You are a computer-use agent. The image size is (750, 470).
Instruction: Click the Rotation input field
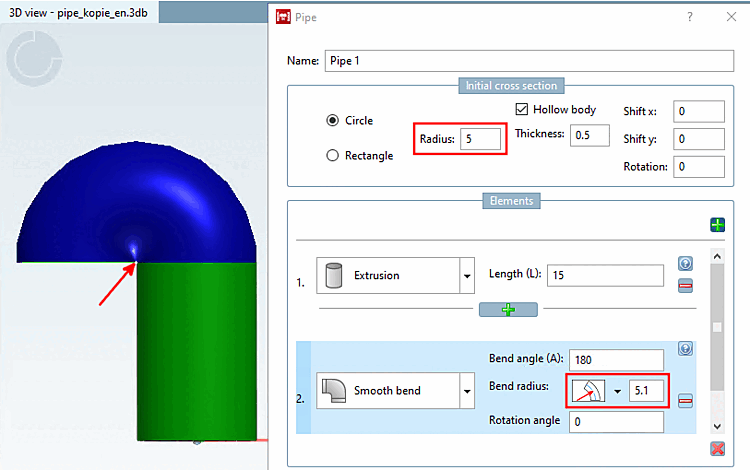pyautogui.click(x=699, y=167)
